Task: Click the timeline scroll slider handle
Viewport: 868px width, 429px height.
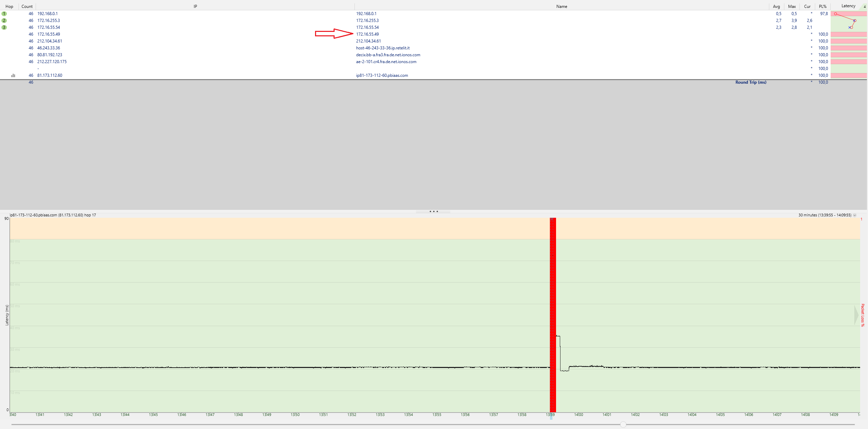Action: pos(623,425)
